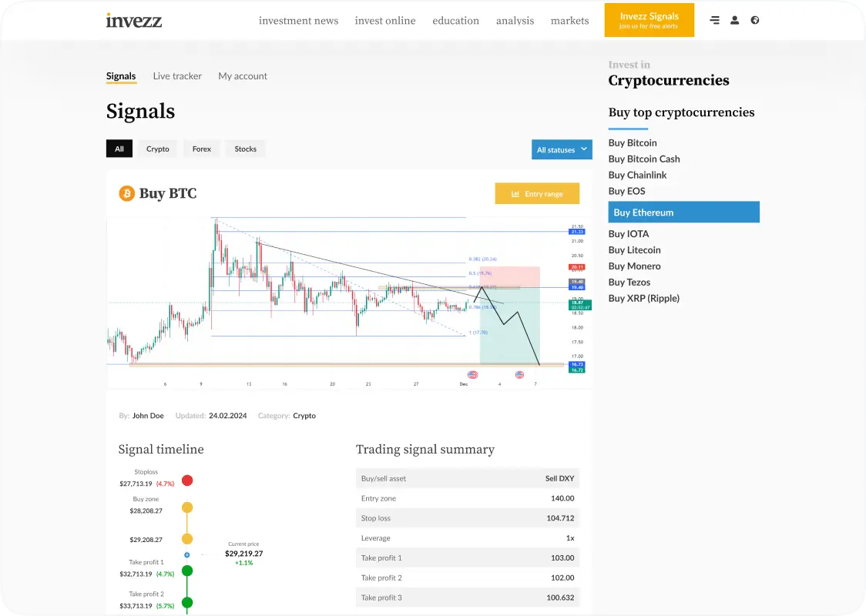Open the user account icon
This screenshot has height=616, width=866.
pyautogui.click(x=734, y=21)
